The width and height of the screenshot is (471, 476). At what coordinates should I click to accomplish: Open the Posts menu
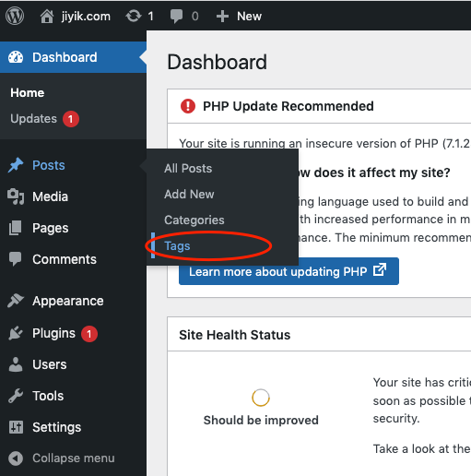(49, 165)
